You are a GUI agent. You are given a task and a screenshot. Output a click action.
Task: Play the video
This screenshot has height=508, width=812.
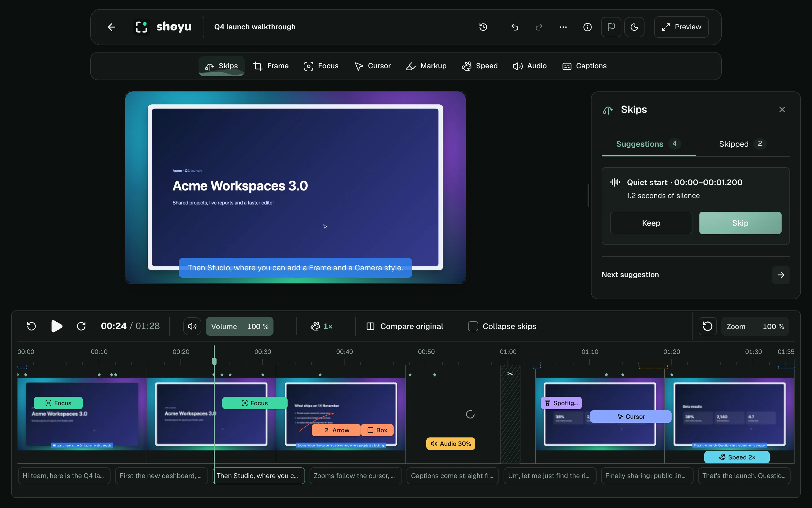click(x=57, y=326)
